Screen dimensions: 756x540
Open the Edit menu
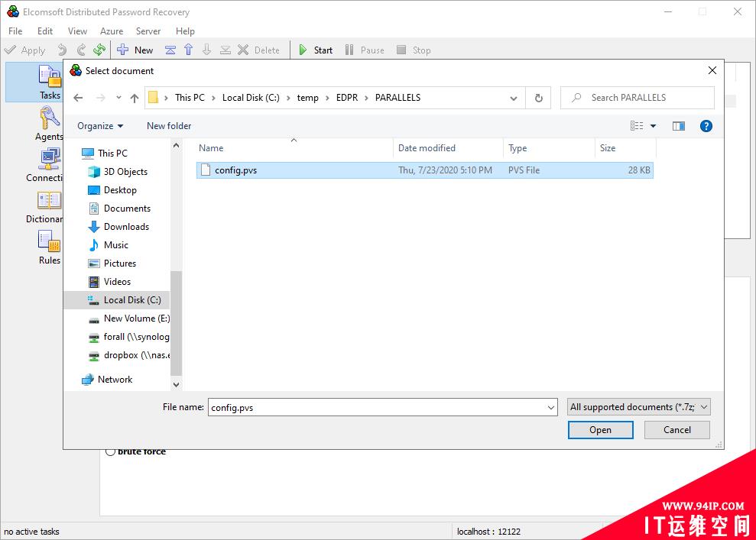pyautogui.click(x=45, y=31)
